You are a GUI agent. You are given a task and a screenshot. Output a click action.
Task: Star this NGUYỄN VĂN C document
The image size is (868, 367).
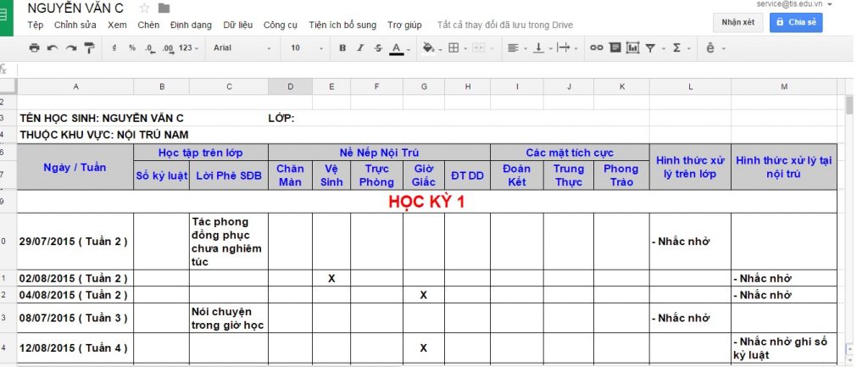[145, 8]
